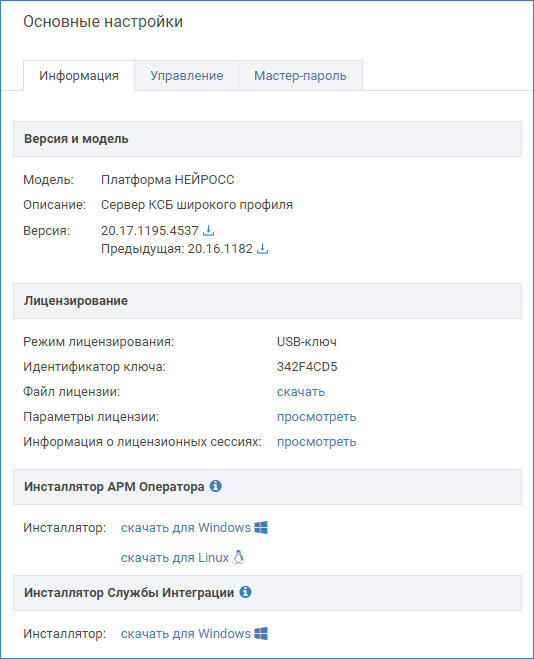Click the Режим лицензирования label
The height and width of the screenshot is (659, 534).
[x=98, y=342]
